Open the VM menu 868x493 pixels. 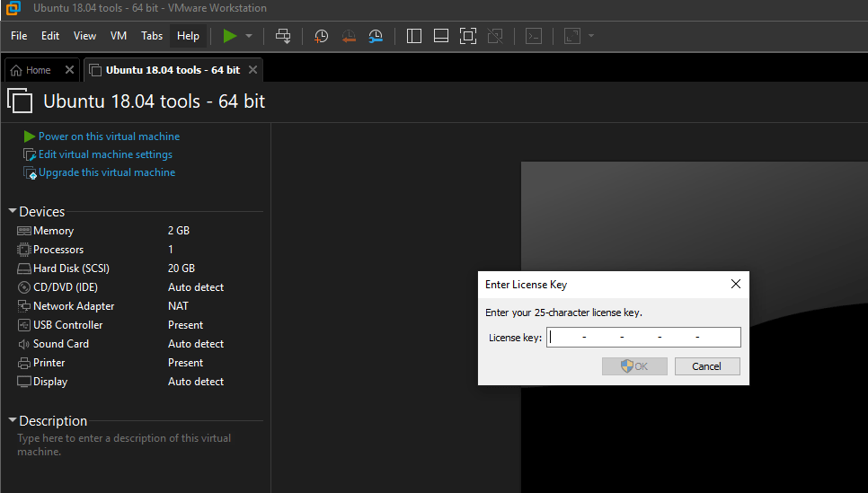pos(119,36)
